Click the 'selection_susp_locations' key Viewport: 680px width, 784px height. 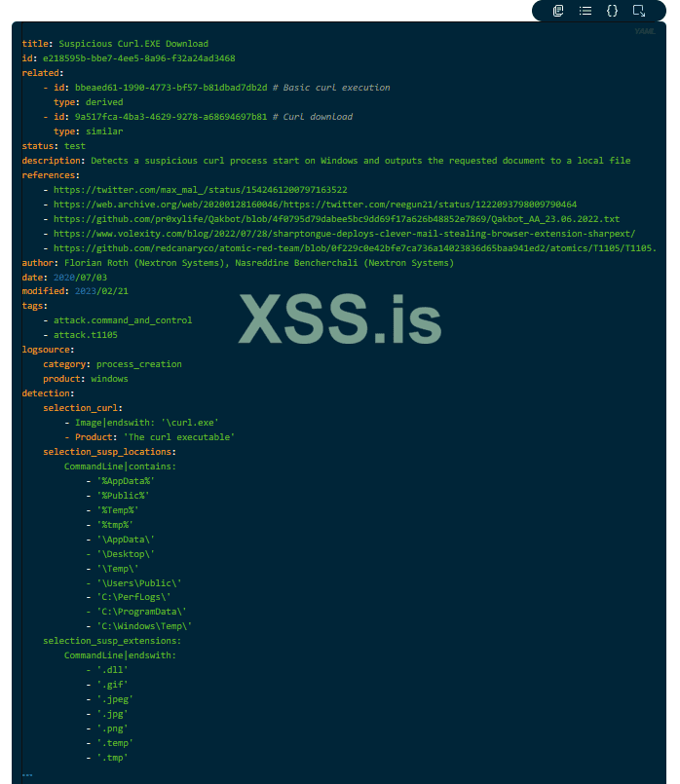pos(107,452)
